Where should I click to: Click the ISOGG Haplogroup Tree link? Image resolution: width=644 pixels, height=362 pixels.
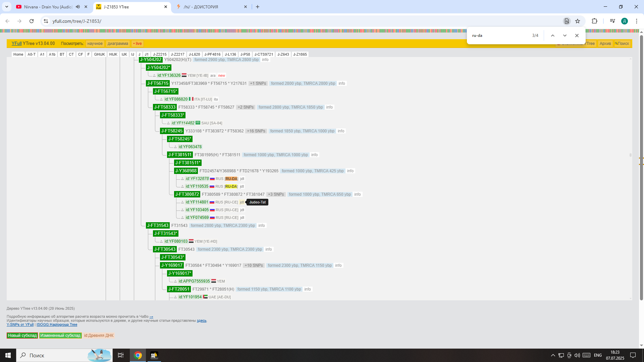(x=57, y=324)
